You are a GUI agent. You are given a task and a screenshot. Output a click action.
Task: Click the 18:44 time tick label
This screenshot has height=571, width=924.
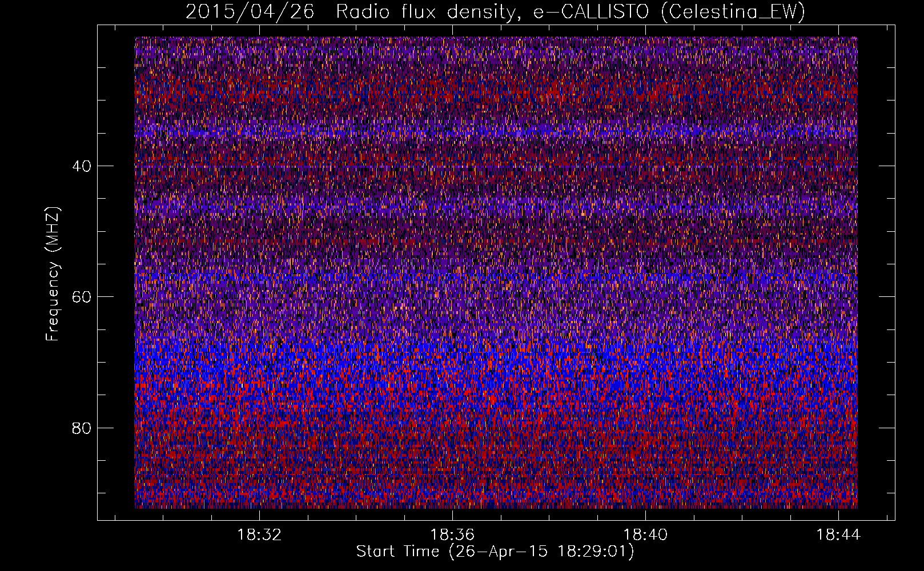click(838, 535)
